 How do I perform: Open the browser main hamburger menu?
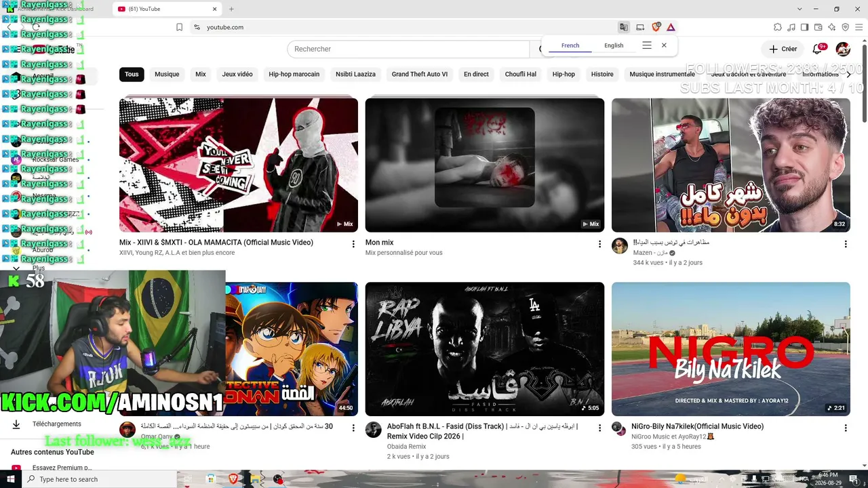(x=859, y=27)
